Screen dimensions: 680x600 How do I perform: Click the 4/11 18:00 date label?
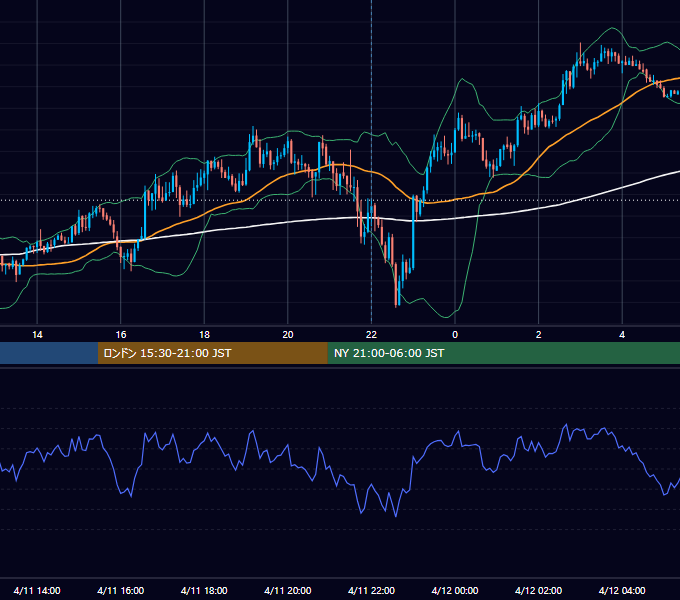(x=204, y=590)
